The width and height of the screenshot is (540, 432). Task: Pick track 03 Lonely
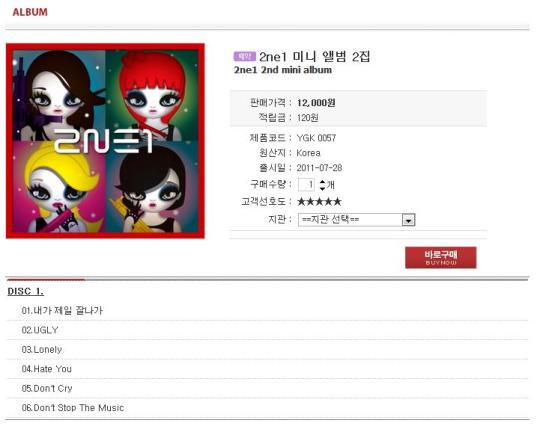(x=42, y=349)
